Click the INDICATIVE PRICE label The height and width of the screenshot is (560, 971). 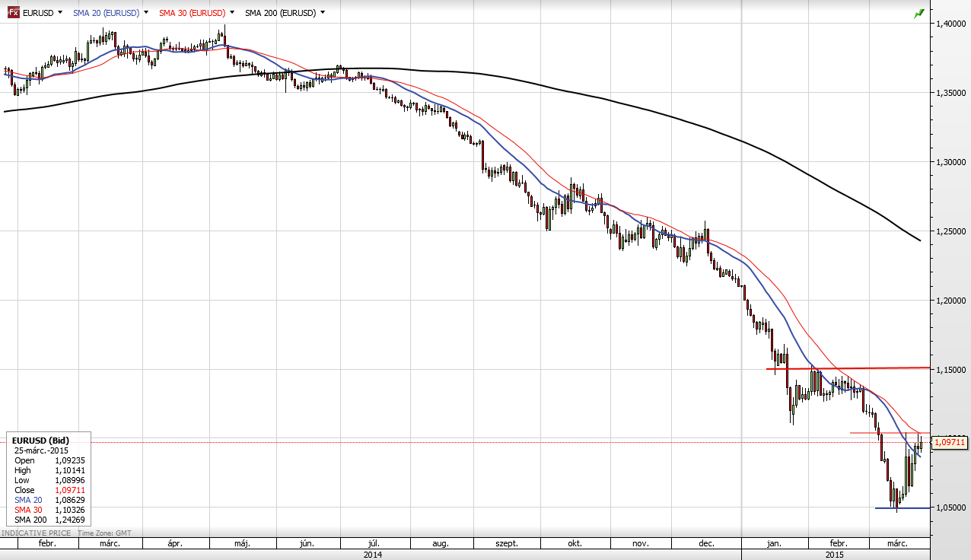click(x=37, y=533)
